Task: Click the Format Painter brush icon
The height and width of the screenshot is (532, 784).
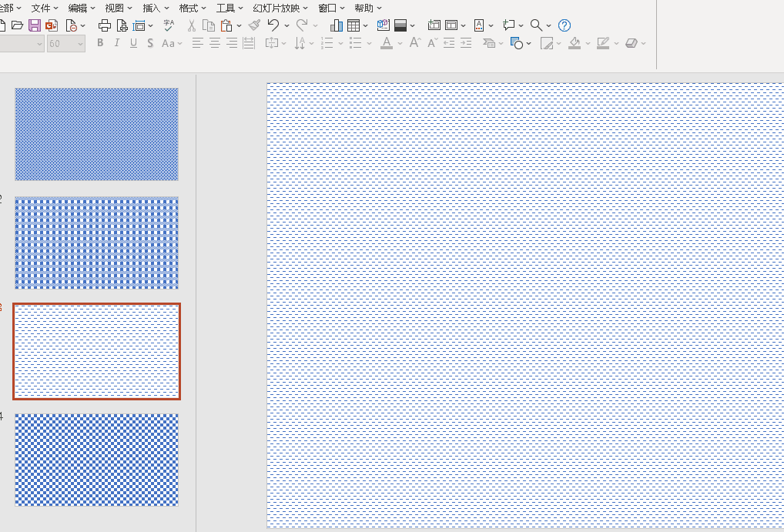Action: coord(254,25)
